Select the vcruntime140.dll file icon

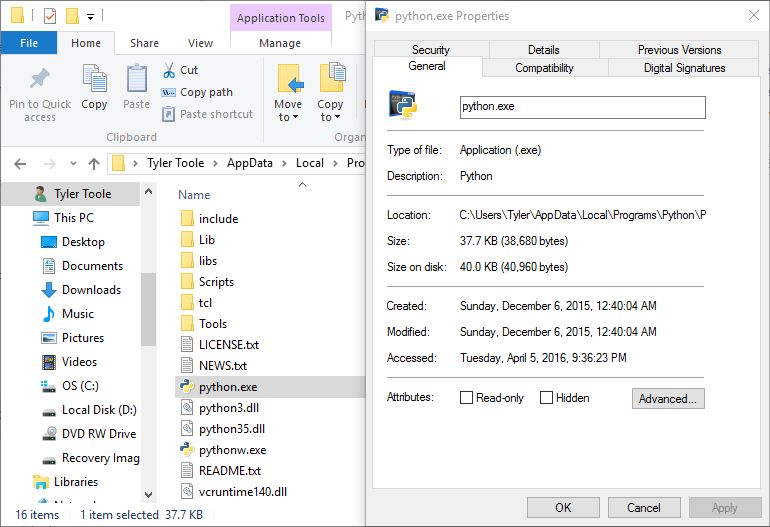pyautogui.click(x=187, y=492)
